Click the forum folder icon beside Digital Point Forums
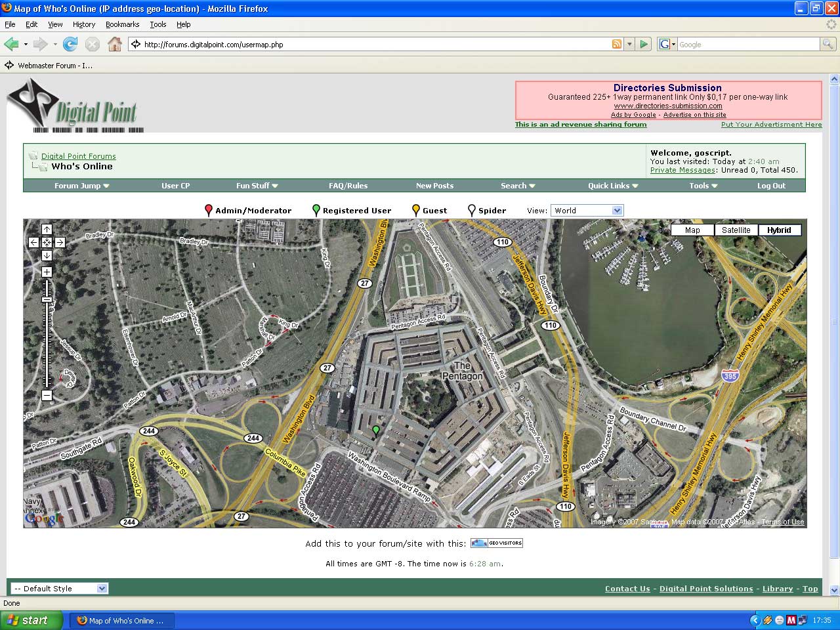 (33, 156)
